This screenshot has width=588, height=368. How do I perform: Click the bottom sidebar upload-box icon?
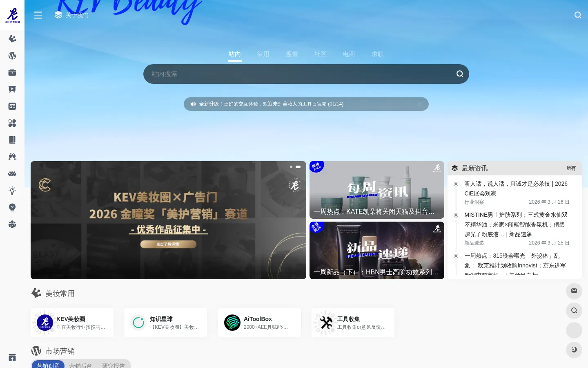[x=12, y=357]
